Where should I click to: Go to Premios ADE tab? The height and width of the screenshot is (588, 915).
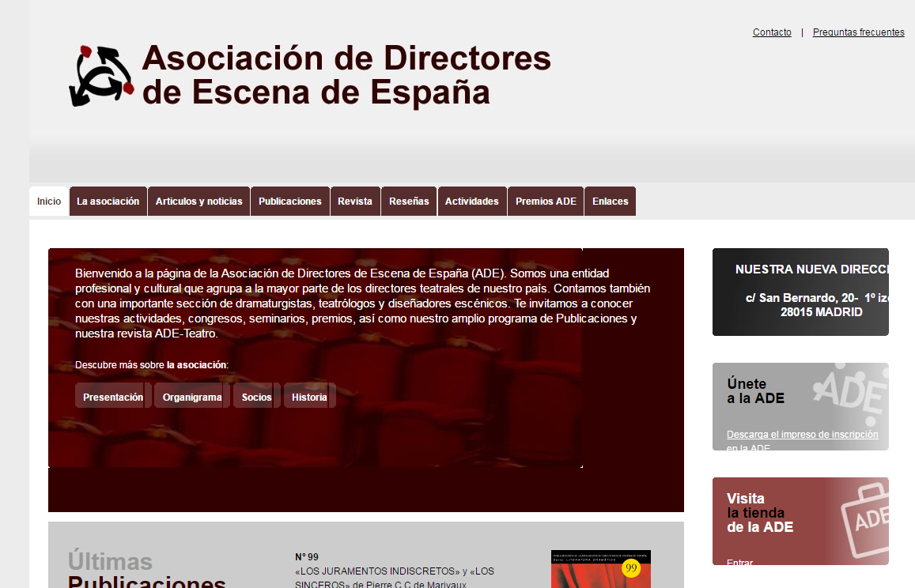[546, 202]
